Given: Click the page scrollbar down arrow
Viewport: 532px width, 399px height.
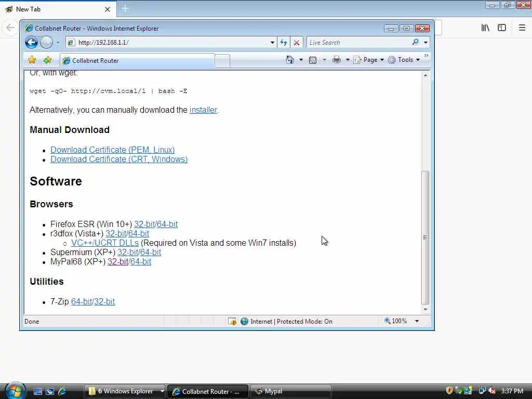Looking at the screenshot, I should (x=425, y=310).
